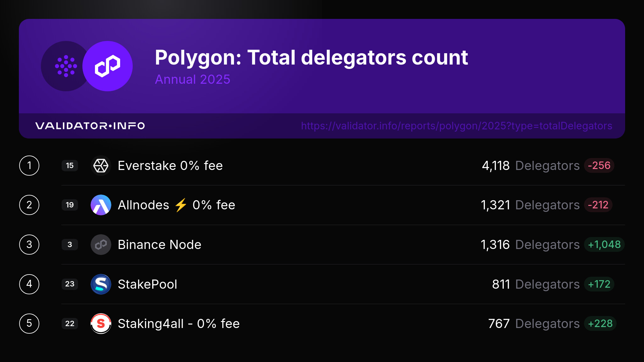Click the Allnodes validator icon
644x362 pixels.
coord(101,205)
